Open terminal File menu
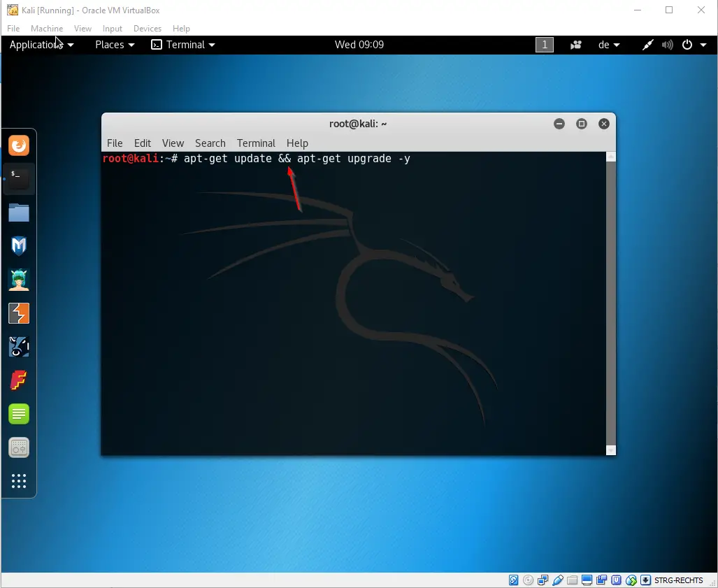The image size is (718, 588). pyautogui.click(x=115, y=143)
